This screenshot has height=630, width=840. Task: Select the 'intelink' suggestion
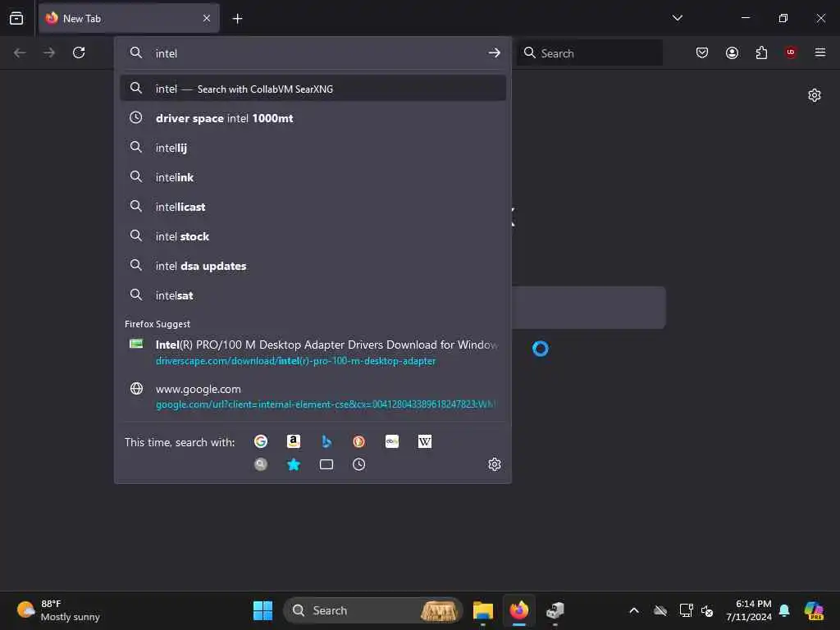point(313,177)
